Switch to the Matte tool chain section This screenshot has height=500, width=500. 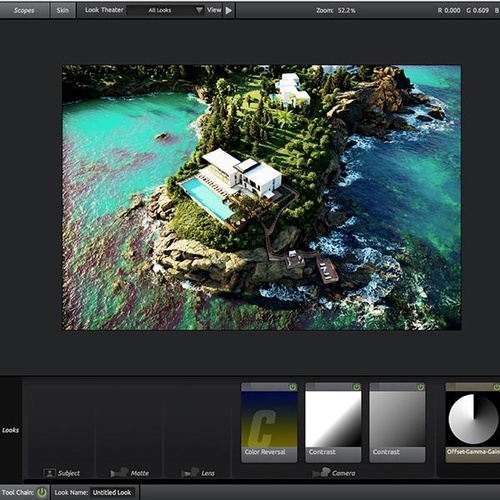[x=140, y=473]
